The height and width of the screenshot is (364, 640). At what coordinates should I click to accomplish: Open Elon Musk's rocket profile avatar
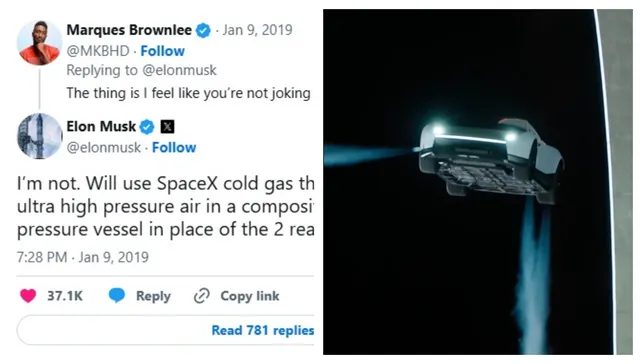39,136
